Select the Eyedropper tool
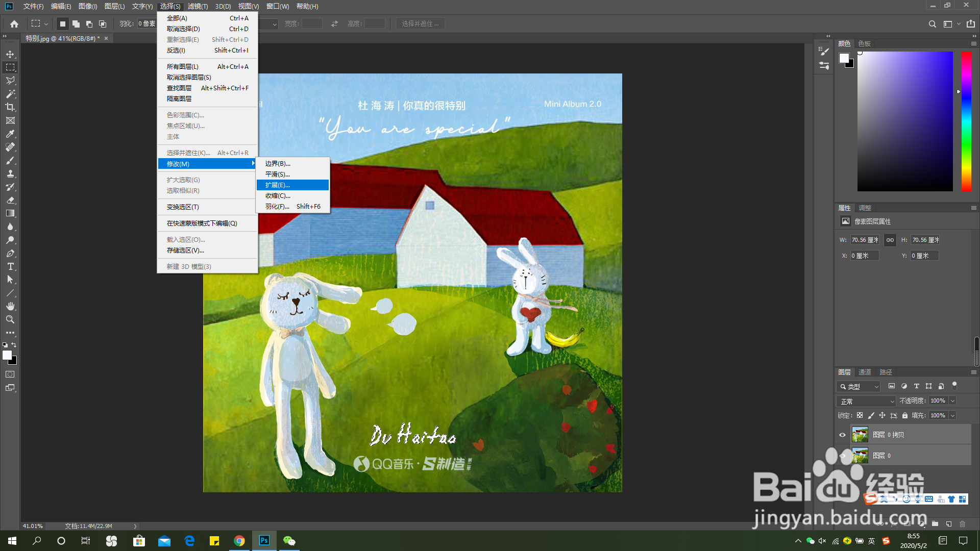 (x=10, y=134)
